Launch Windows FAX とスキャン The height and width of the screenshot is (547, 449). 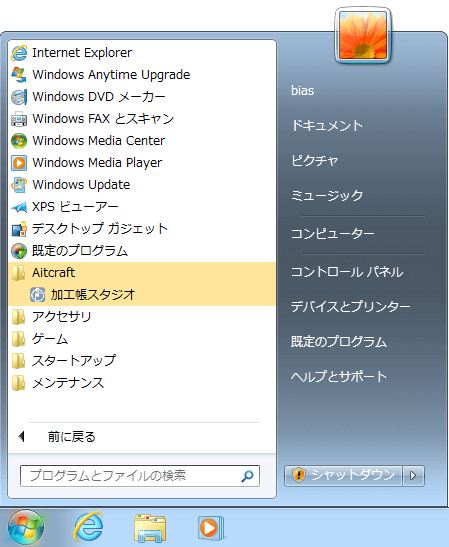pyautogui.click(x=142, y=119)
